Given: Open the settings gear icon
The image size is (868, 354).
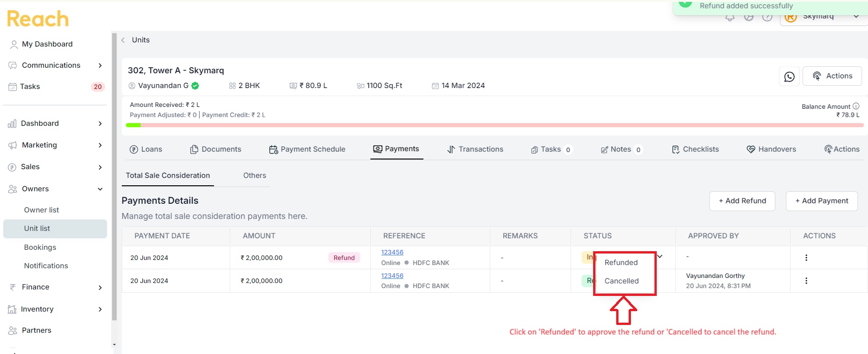Looking at the screenshot, I should [x=749, y=18].
